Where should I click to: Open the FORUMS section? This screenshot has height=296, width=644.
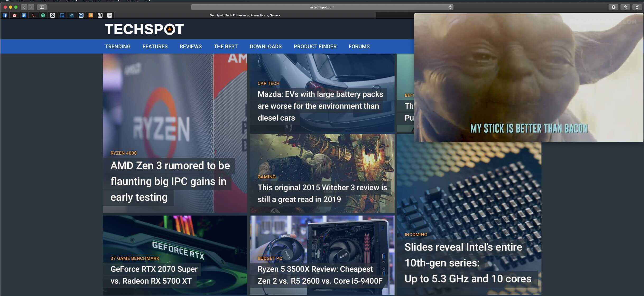click(359, 46)
